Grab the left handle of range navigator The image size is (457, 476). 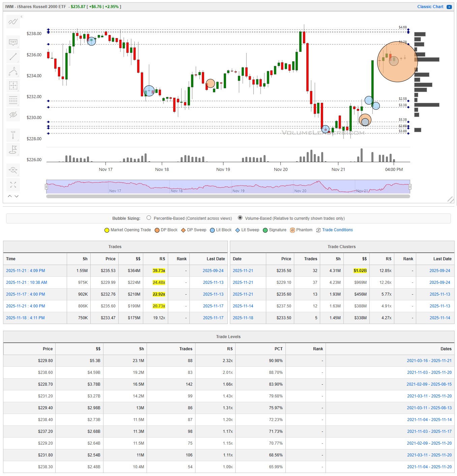pyautogui.click(x=47, y=187)
